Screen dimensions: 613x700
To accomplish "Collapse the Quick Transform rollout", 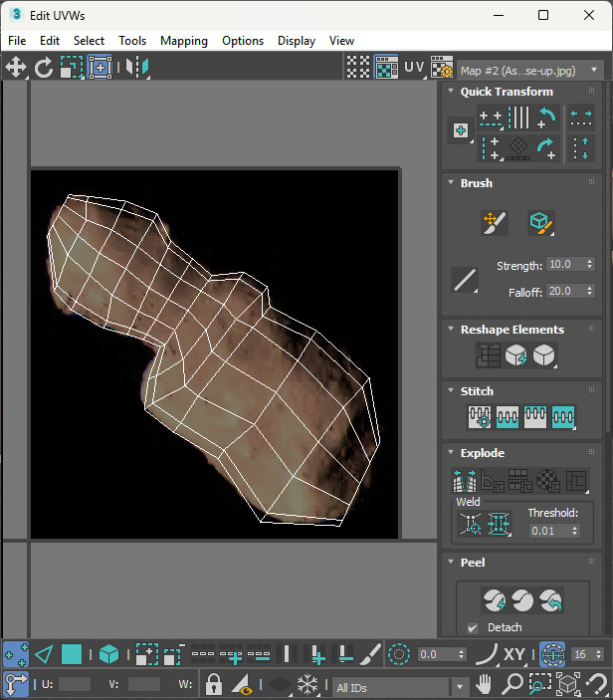I will pos(451,91).
